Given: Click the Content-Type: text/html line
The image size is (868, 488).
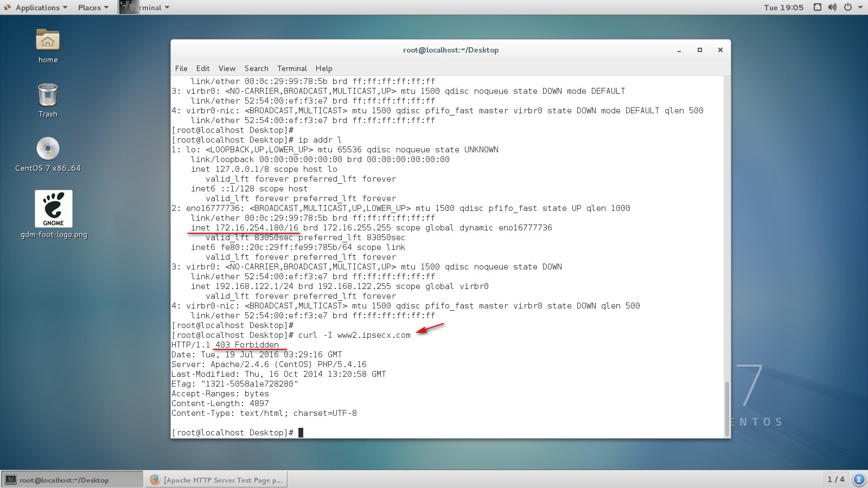Looking at the screenshot, I should [x=264, y=413].
